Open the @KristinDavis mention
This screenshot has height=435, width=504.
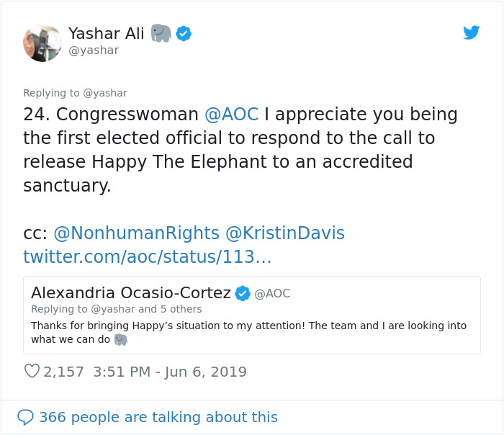tap(285, 233)
